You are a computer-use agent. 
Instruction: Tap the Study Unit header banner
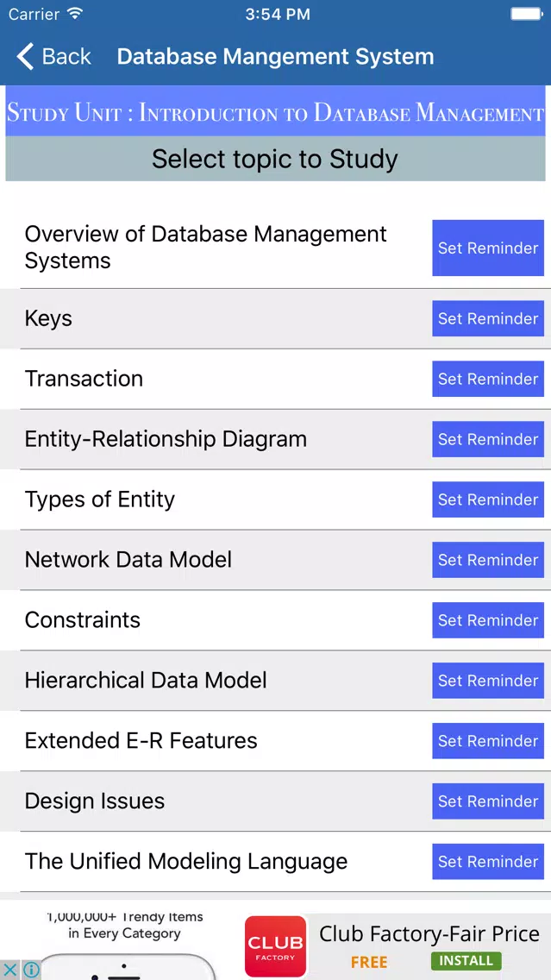point(276,112)
